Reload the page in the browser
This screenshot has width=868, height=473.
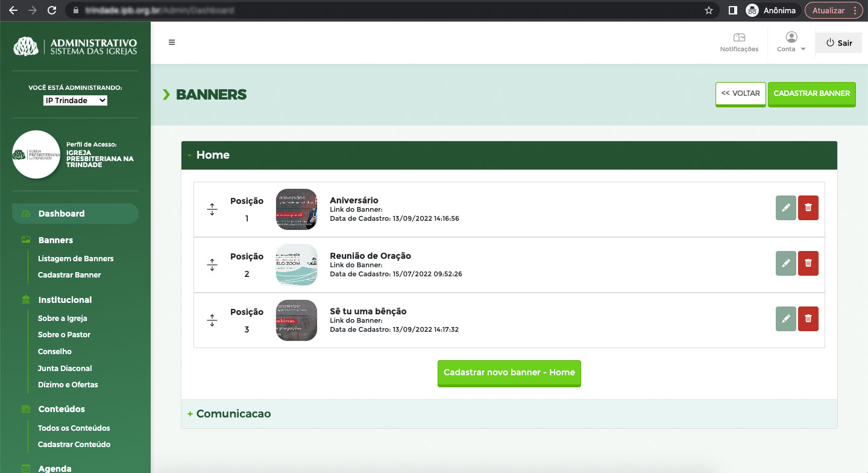click(52, 10)
